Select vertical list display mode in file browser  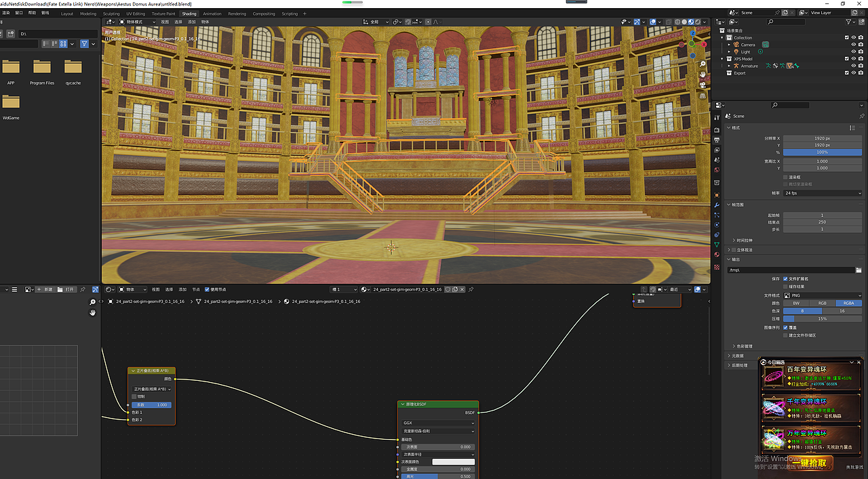(46, 44)
